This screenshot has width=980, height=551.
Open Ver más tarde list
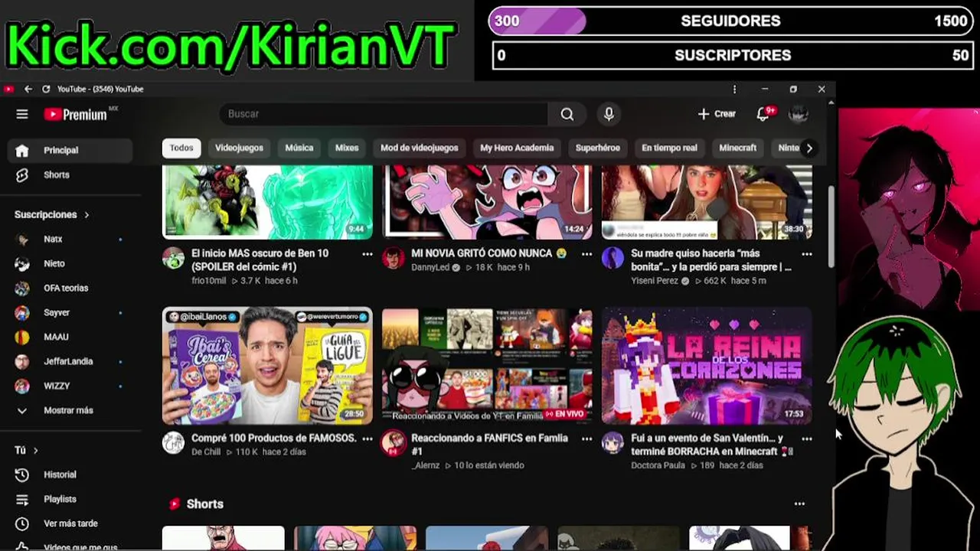tap(70, 523)
